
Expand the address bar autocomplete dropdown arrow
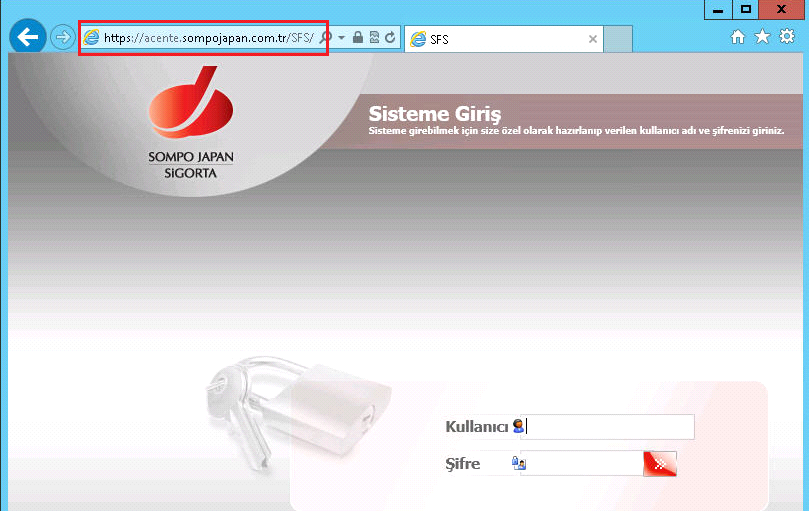pyautogui.click(x=341, y=38)
